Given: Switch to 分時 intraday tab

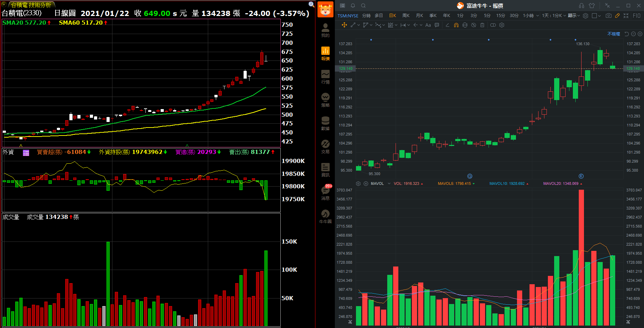Looking at the screenshot, I should pyautogui.click(x=366, y=16).
